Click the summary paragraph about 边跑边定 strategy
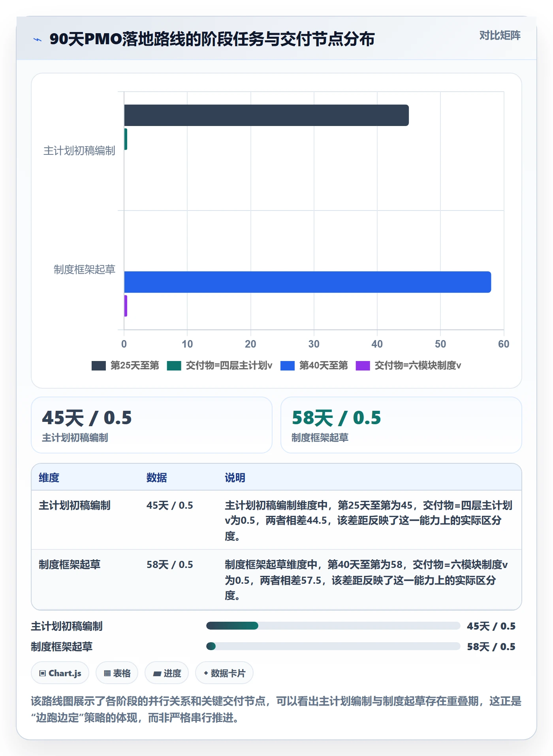The image size is (553, 756). click(x=276, y=709)
